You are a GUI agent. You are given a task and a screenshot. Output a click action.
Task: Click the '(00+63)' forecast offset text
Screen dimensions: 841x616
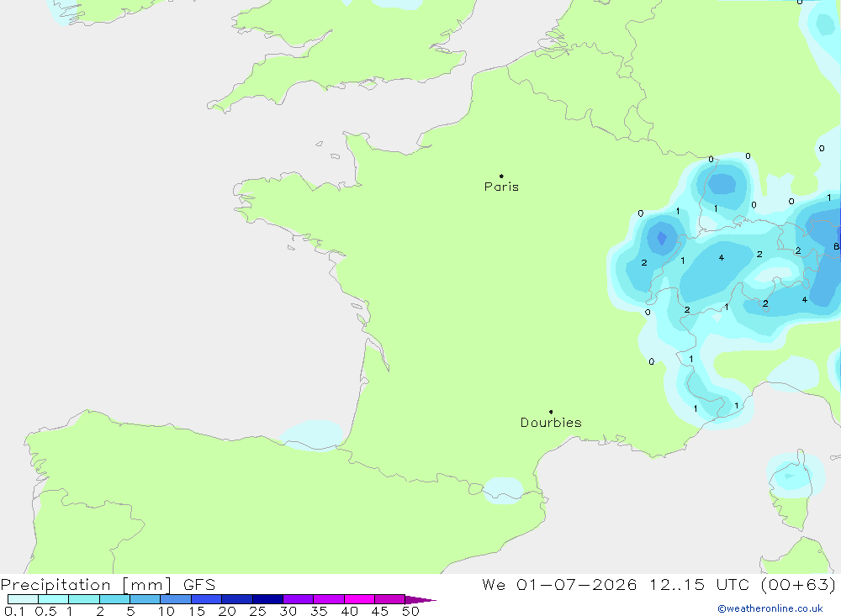click(x=798, y=584)
